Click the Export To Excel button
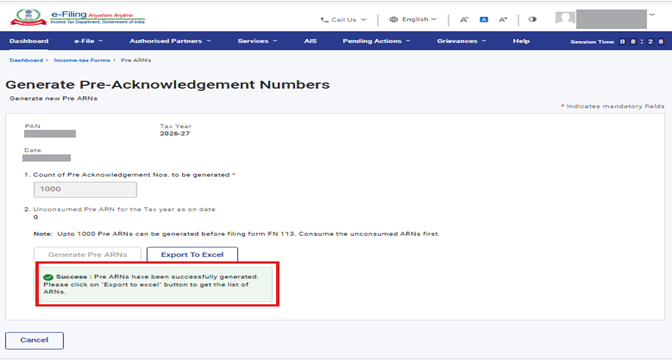The width and height of the screenshot is (672, 360). tap(192, 255)
